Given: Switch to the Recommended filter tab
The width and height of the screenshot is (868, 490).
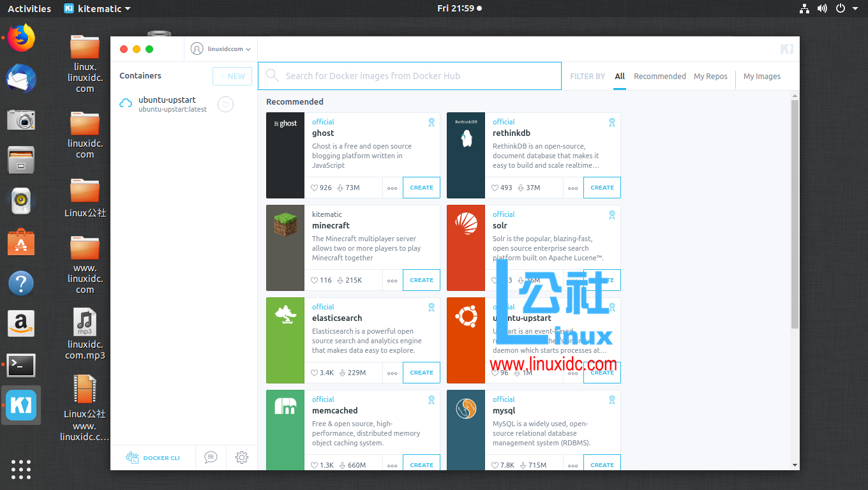Looking at the screenshot, I should tap(660, 76).
